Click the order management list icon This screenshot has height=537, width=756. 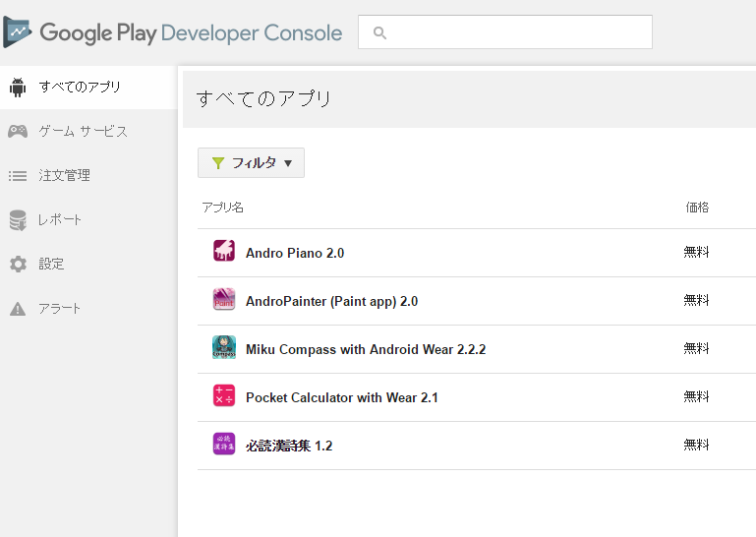[18, 176]
